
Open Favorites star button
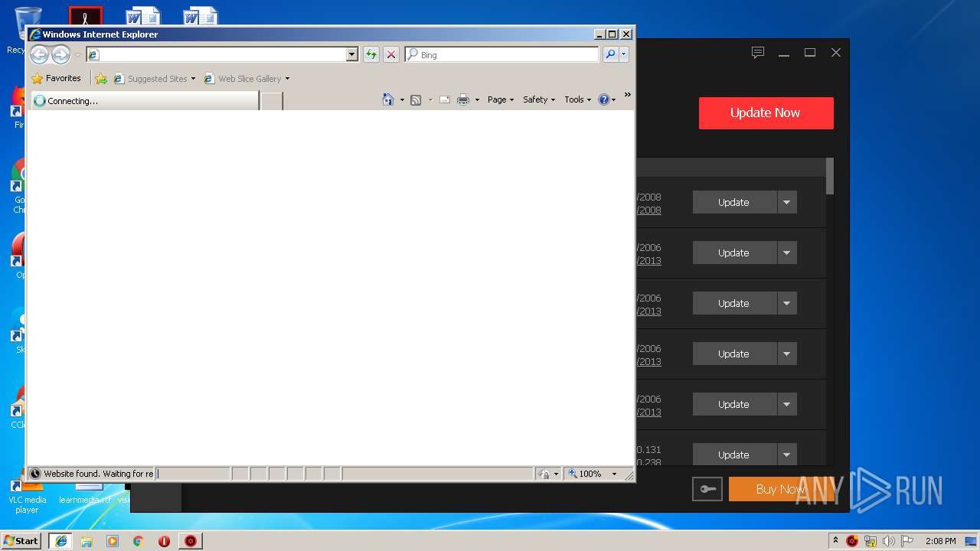tap(56, 78)
